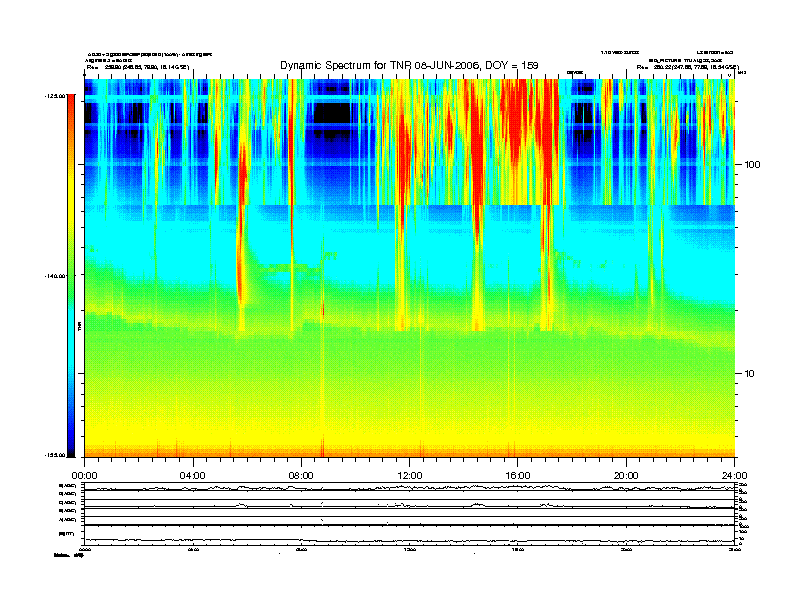The width and height of the screenshot is (792, 612).
Task: Click the large 20:00 time axis label
Action: pyautogui.click(x=626, y=475)
